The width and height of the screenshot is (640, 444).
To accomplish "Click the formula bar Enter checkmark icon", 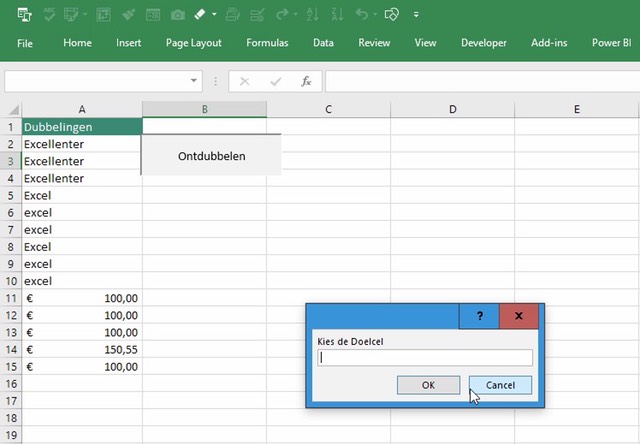I will [x=276, y=82].
